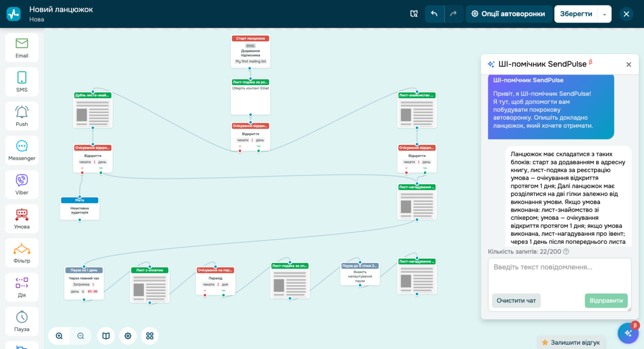Choose the Viber block in the sidebar

click(22, 185)
